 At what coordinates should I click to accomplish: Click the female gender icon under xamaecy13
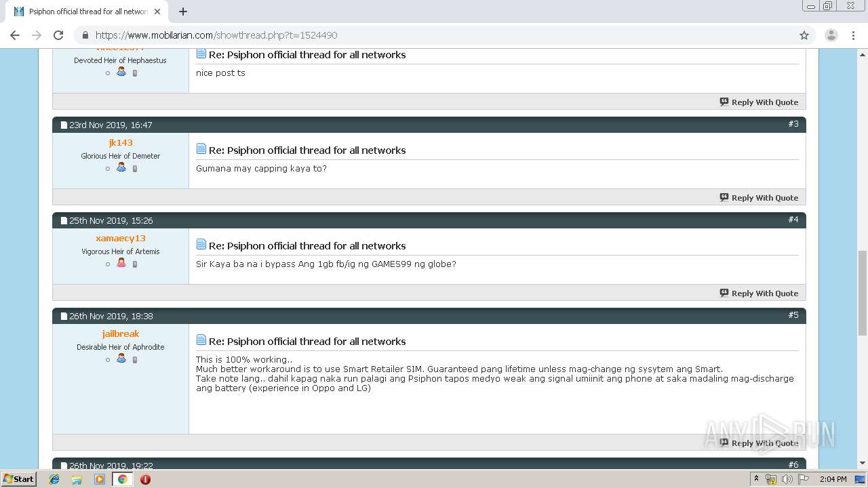coord(121,263)
